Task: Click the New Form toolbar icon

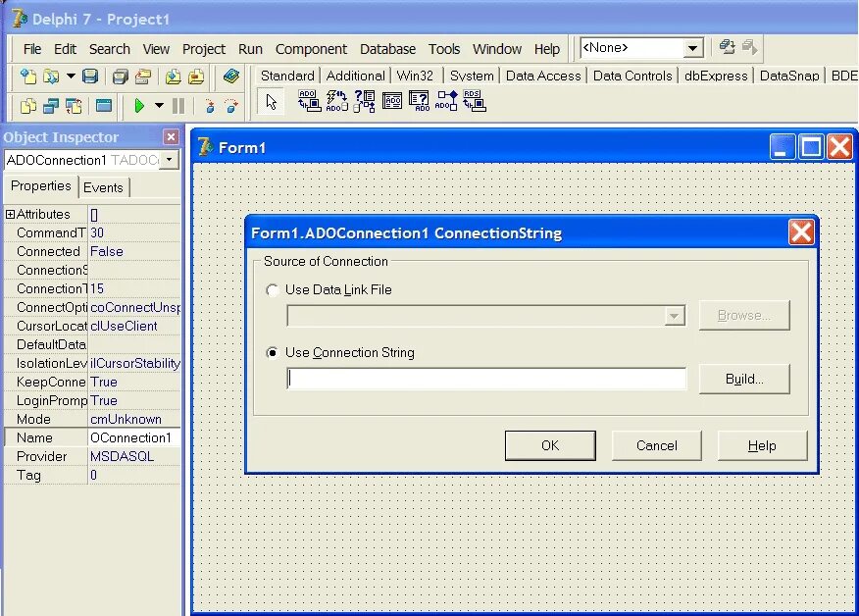Action: click(104, 105)
